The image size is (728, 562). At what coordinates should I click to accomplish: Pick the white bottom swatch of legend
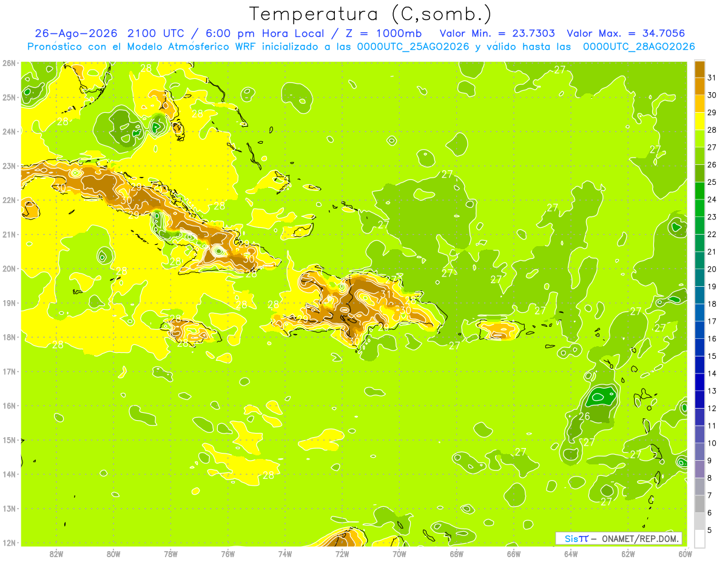[x=699, y=538]
